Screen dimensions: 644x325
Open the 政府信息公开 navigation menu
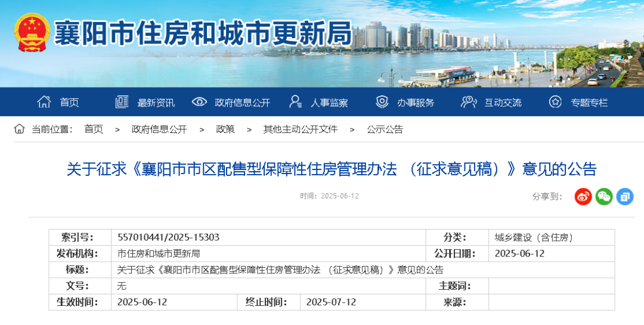coord(242,103)
